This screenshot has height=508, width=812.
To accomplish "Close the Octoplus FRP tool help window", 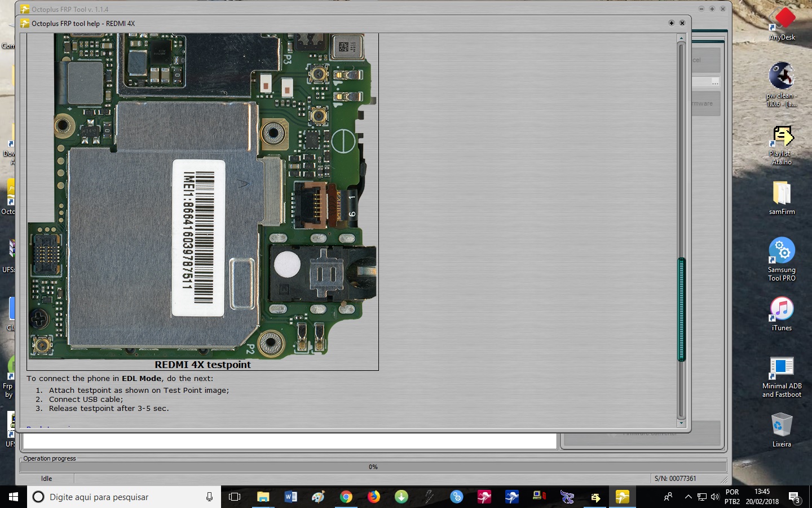I will (682, 23).
